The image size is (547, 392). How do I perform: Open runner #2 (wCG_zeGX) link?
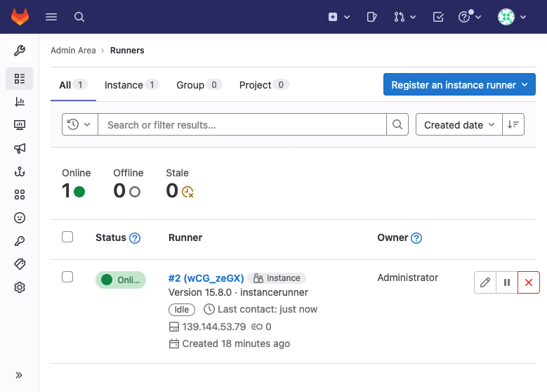[x=206, y=278]
